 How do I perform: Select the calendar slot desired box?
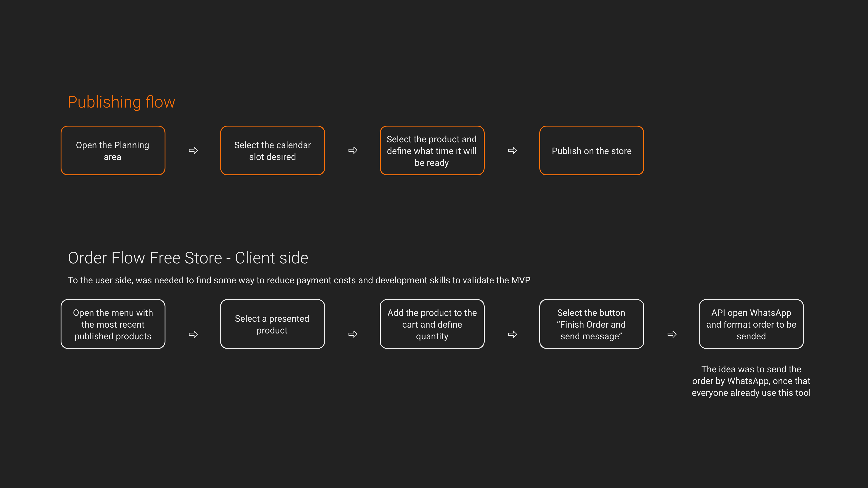click(273, 150)
